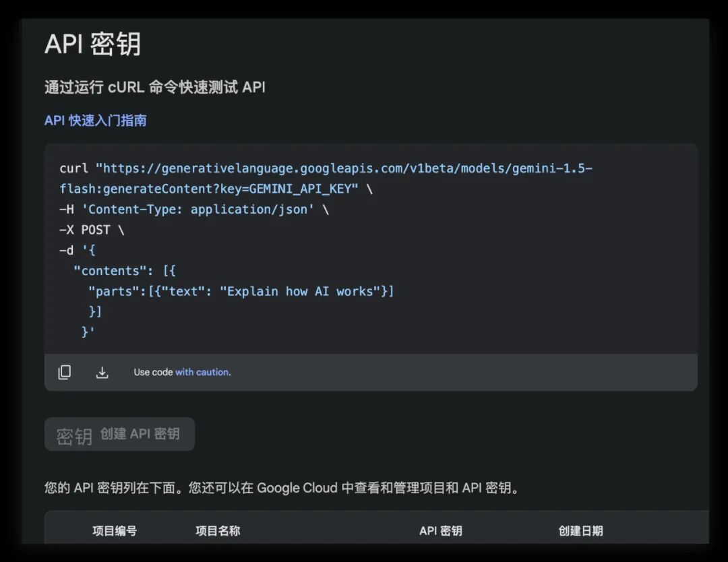Viewport: 728px width, 562px height.
Task: Click the 密钥 key icon on the button
Action: pos(74,436)
